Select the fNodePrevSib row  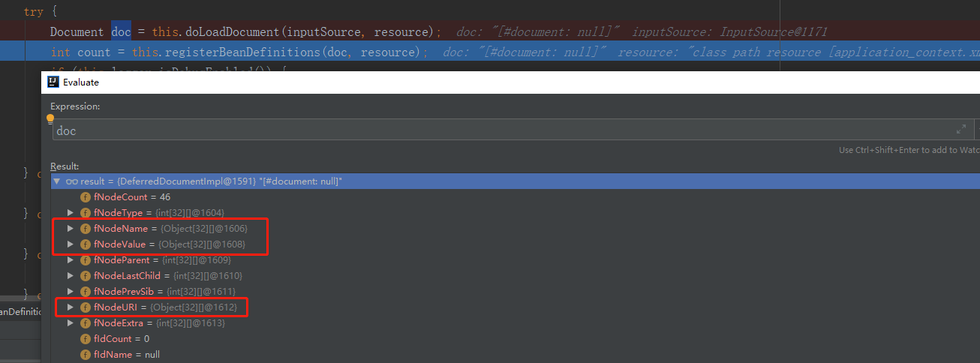515,291
